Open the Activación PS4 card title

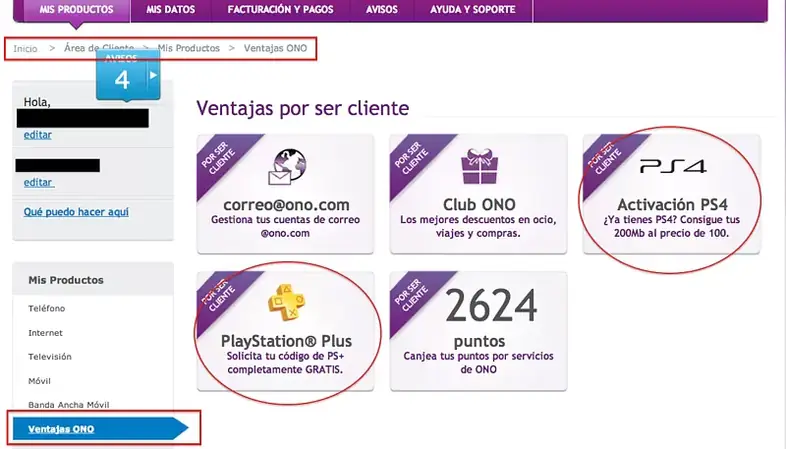672,204
